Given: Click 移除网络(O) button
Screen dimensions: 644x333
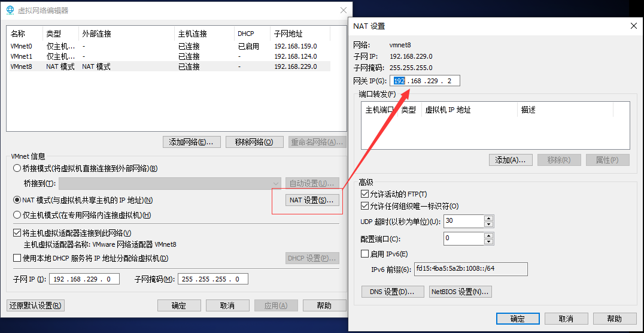Looking at the screenshot, I should pos(254,143).
